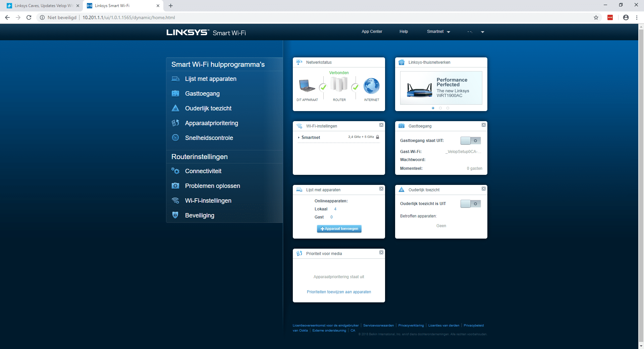The image size is (644, 349).
Task: Click the Wi-Fi-instellingen sidebar icon
Action: tap(175, 200)
